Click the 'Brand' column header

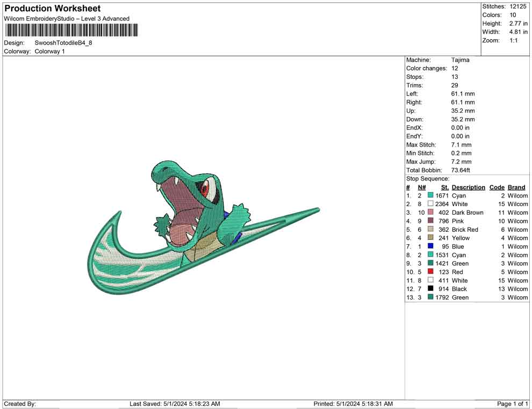[x=516, y=187]
